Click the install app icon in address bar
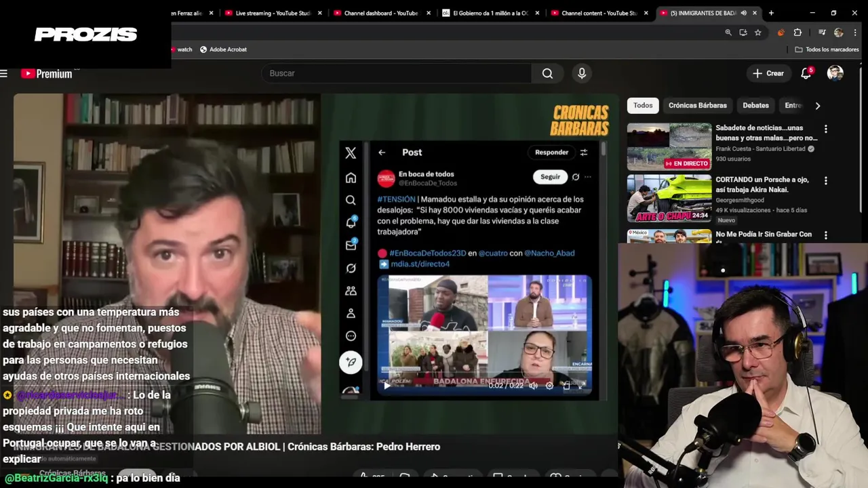This screenshot has width=868, height=488. pos(743,33)
